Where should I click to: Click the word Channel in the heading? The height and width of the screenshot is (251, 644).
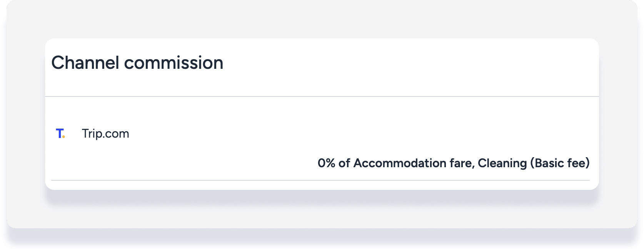85,63
